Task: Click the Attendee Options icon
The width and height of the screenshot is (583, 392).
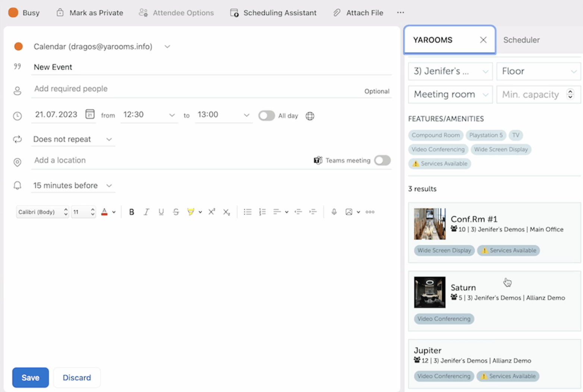Action: tap(143, 12)
